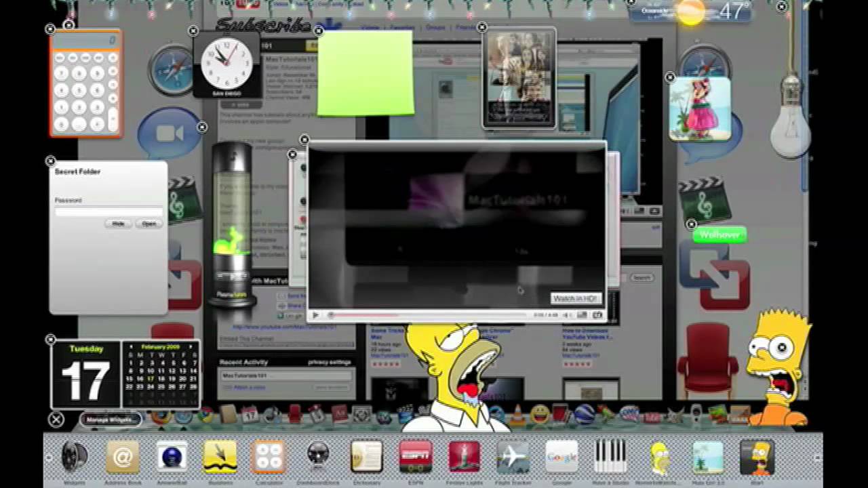The width and height of the screenshot is (868, 488).
Task: Click the people photo widget
Action: (x=519, y=78)
